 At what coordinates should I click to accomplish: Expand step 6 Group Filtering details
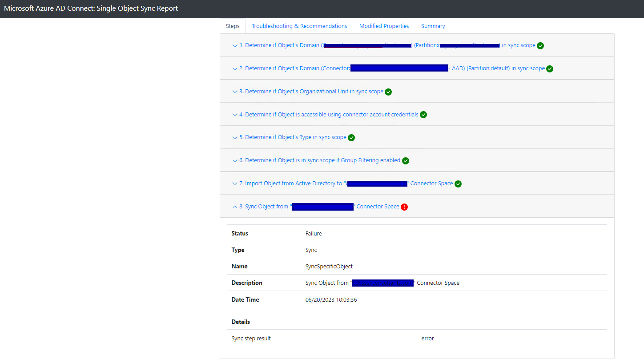point(234,160)
